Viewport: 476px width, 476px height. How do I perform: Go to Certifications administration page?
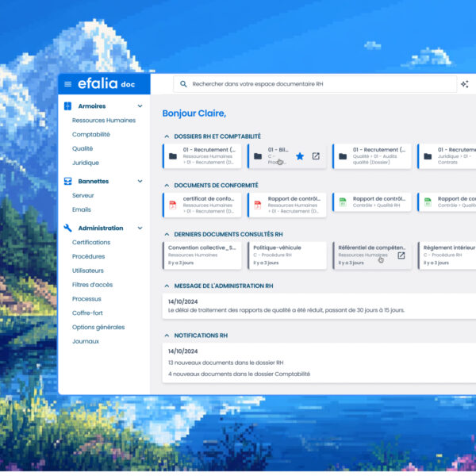point(91,242)
